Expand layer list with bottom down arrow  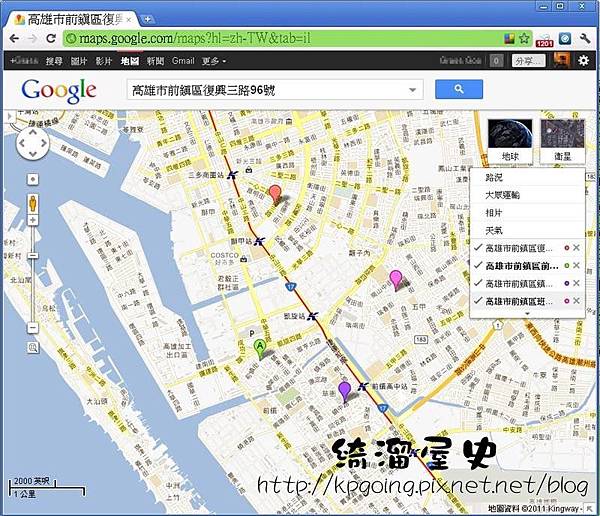pyautogui.click(x=527, y=314)
